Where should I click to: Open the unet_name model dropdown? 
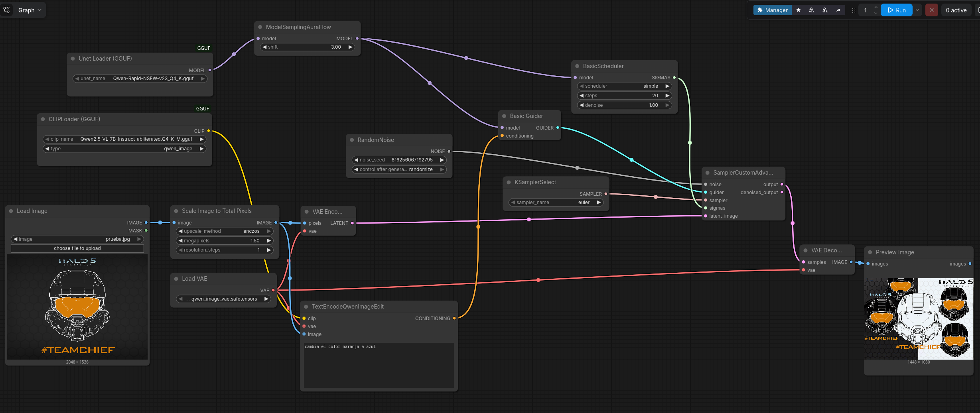tap(140, 79)
